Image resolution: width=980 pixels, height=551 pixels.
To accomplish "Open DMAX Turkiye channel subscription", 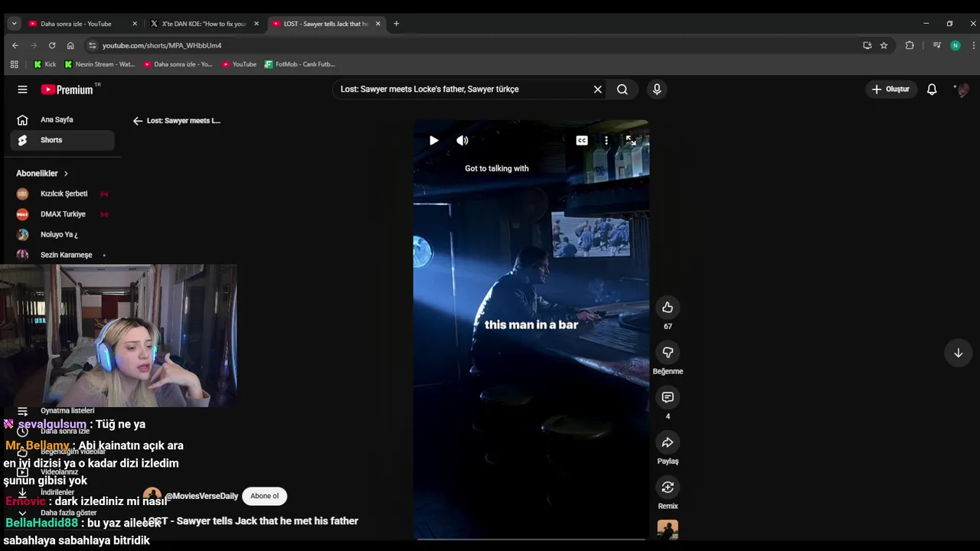I will click(63, 214).
